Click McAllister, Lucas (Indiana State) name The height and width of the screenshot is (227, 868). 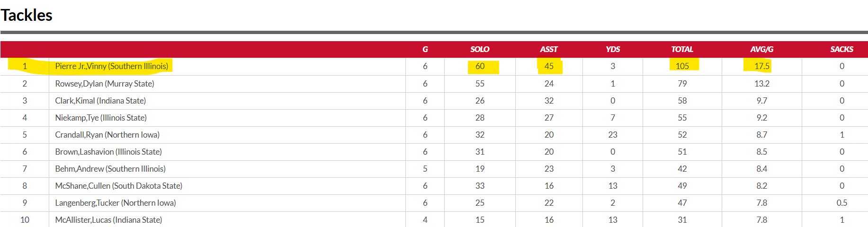click(x=108, y=220)
